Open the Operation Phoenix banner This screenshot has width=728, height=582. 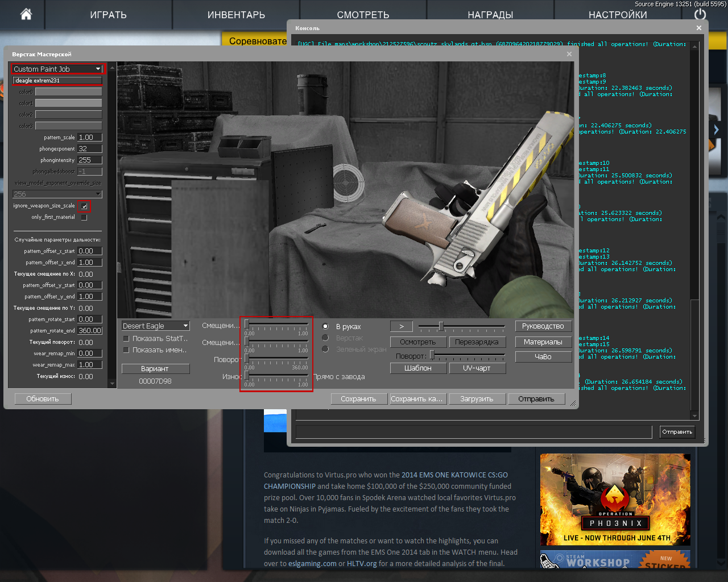tap(615, 500)
